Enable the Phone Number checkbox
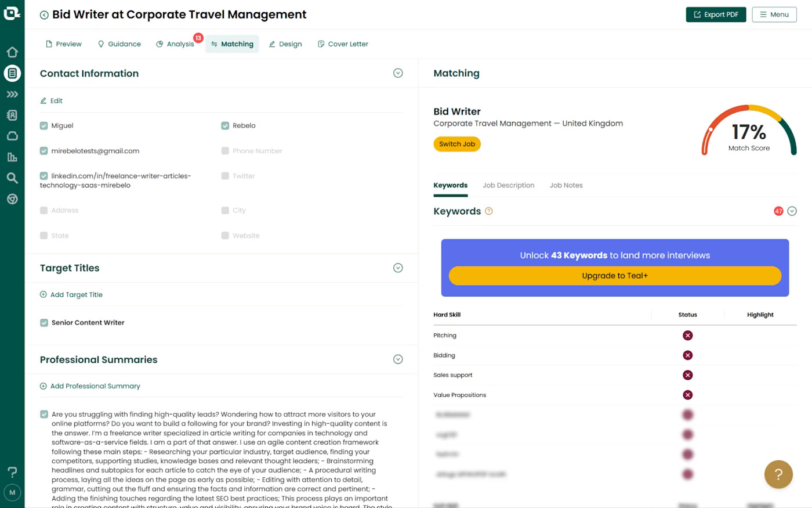This screenshot has width=812, height=508. (x=225, y=151)
